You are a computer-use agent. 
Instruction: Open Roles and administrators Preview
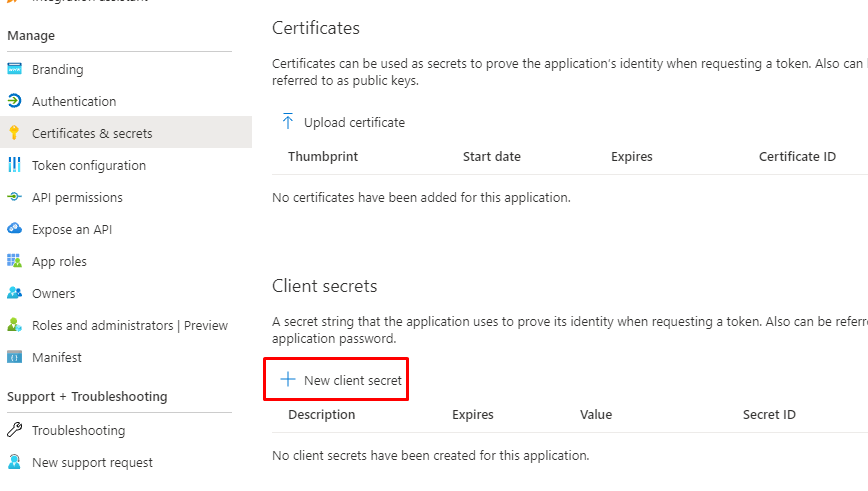pyautogui.click(x=129, y=325)
